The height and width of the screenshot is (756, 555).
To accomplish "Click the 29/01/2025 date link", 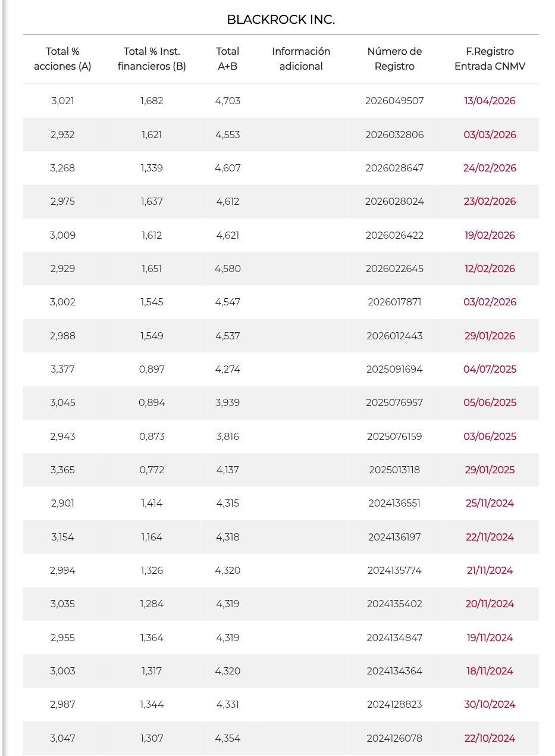I will [490, 470].
